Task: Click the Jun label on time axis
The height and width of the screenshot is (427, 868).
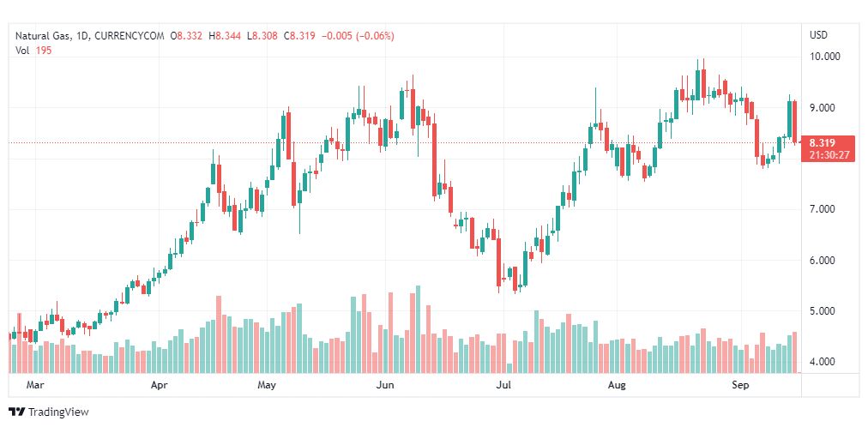Action: click(385, 386)
